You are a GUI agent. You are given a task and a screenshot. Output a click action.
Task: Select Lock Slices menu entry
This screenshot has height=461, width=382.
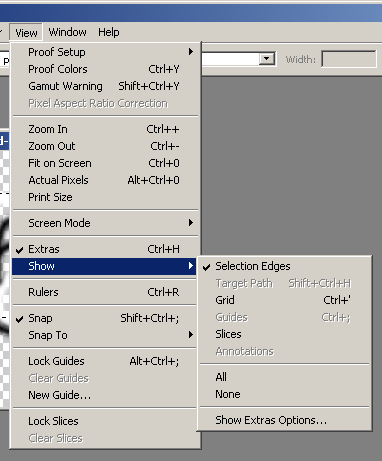(104, 421)
